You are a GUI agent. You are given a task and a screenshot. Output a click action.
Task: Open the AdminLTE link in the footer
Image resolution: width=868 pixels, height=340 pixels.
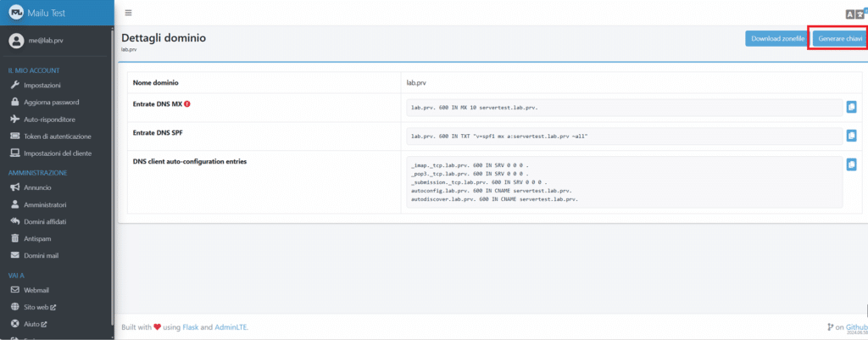(x=230, y=327)
